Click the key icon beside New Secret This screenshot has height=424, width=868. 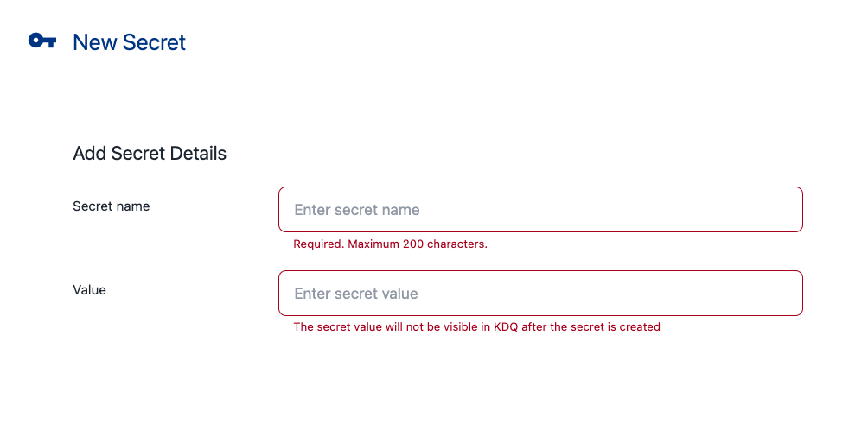pyautogui.click(x=42, y=41)
